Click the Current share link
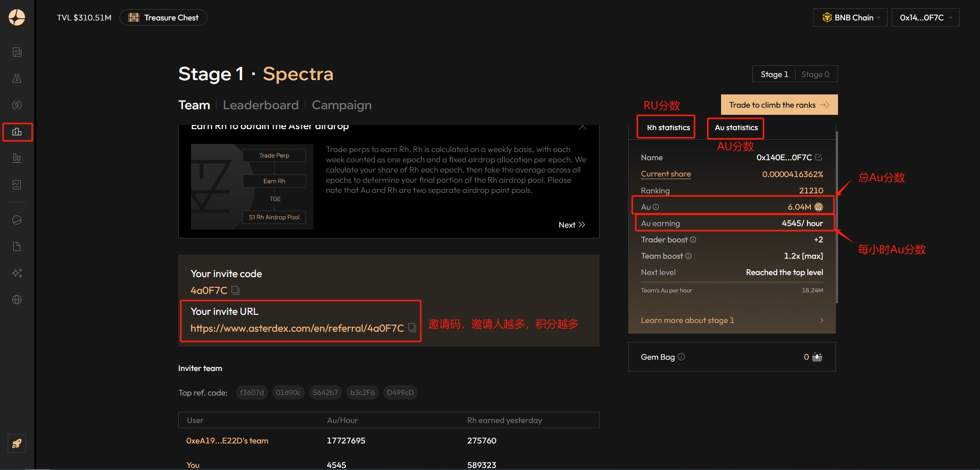 tap(665, 174)
